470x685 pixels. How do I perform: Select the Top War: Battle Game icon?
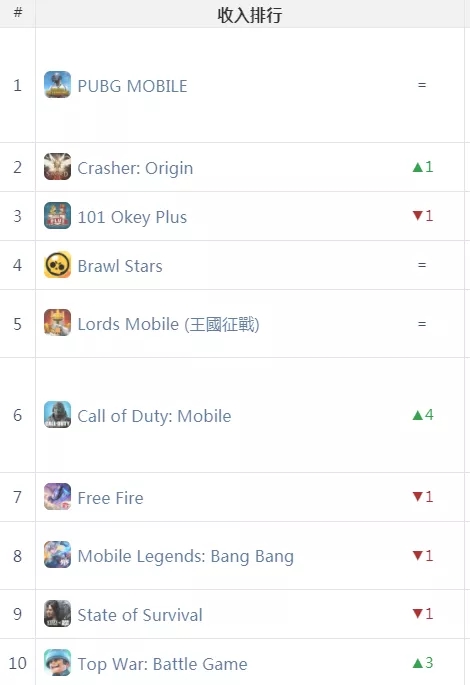(x=57, y=662)
